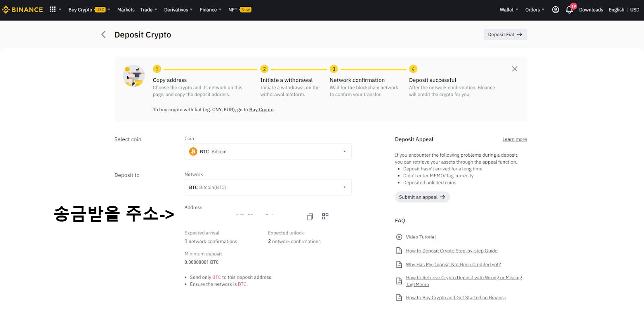Open the apps grid menu icon

52,9
